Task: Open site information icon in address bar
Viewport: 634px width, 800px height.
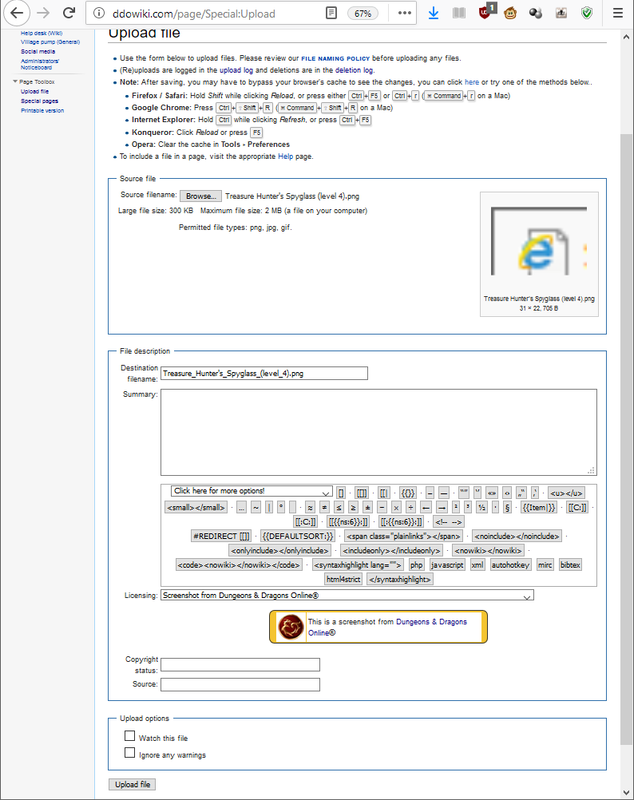Action: (99, 13)
